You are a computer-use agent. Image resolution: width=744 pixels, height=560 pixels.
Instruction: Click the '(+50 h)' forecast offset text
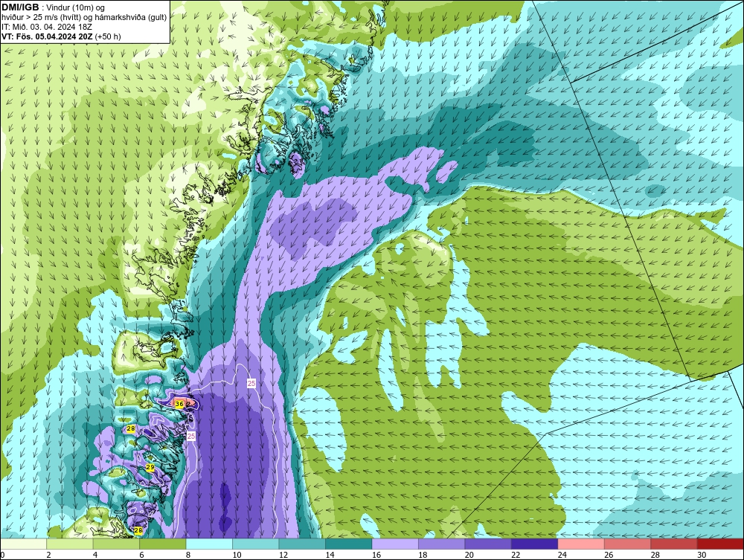108,36
